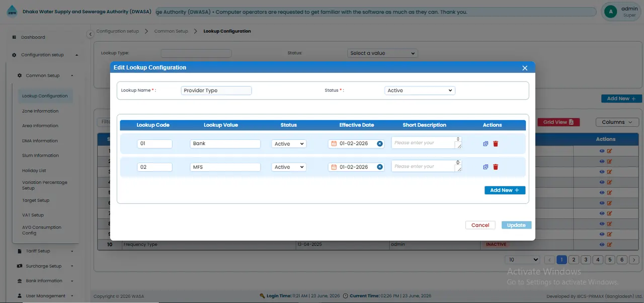Click Add New button on the background page
Screen dimensions: 644x303
621,99
